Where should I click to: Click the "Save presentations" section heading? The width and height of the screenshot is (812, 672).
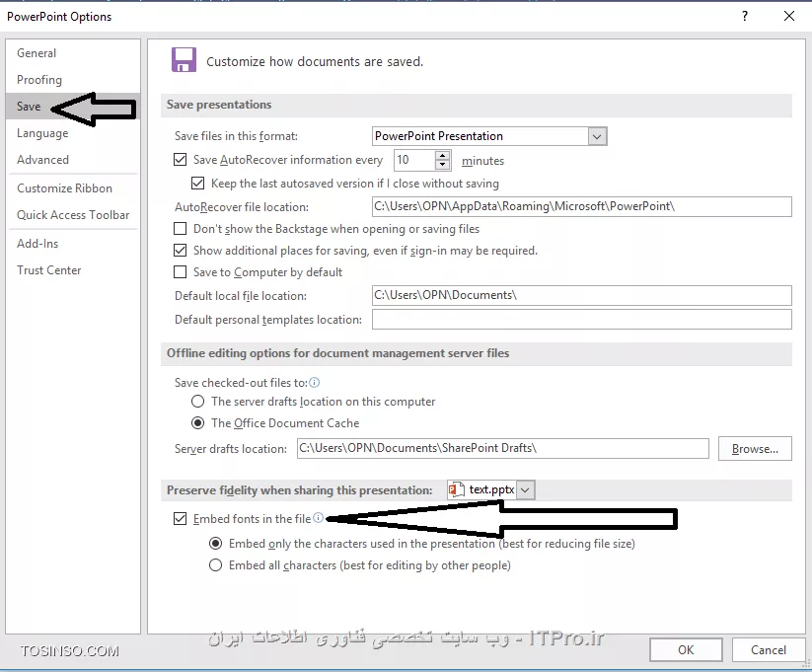tap(219, 105)
